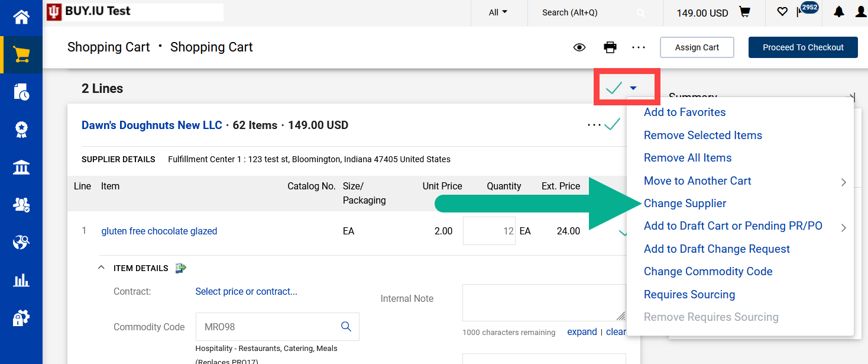The height and width of the screenshot is (364, 868).
Task: Open the Accounts Payable bank icon in the sidebar
Action: click(x=21, y=167)
